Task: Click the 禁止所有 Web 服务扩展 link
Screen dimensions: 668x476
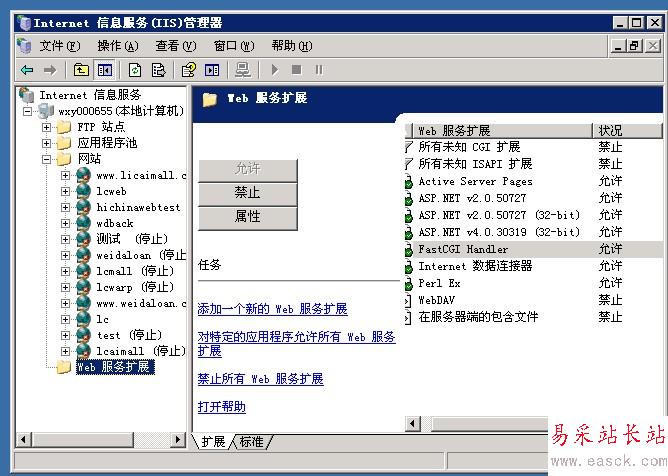Action: tap(261, 379)
